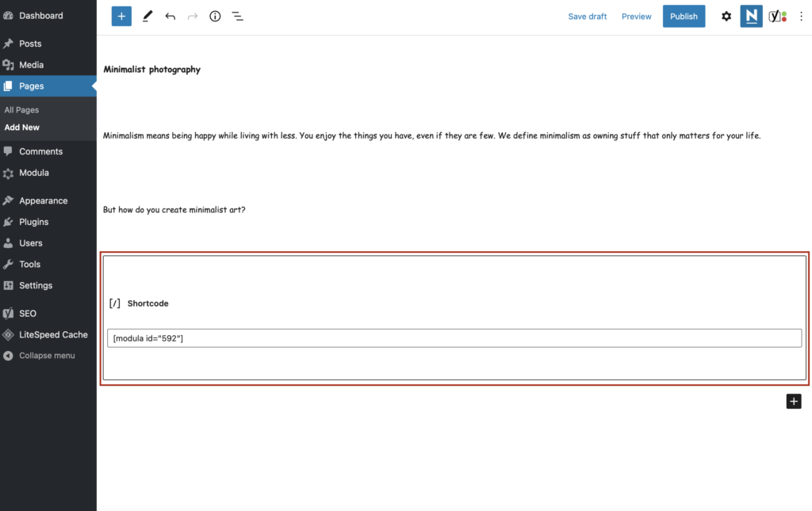Open LiteSpeed Cache menu label
Image resolution: width=812 pixels, height=511 pixels.
(x=53, y=334)
